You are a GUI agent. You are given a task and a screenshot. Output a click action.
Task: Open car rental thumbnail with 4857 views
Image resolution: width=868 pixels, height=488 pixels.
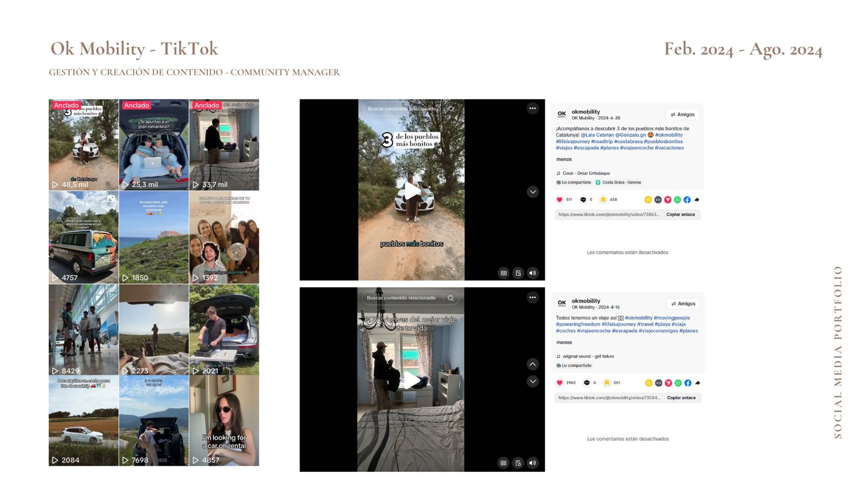(x=224, y=421)
